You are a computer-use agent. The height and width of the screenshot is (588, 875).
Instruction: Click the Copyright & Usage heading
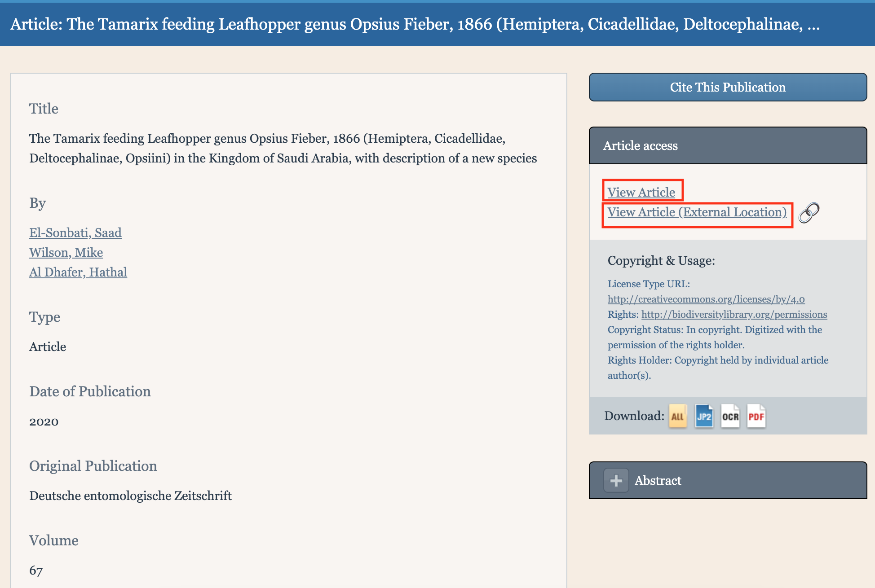point(661,260)
